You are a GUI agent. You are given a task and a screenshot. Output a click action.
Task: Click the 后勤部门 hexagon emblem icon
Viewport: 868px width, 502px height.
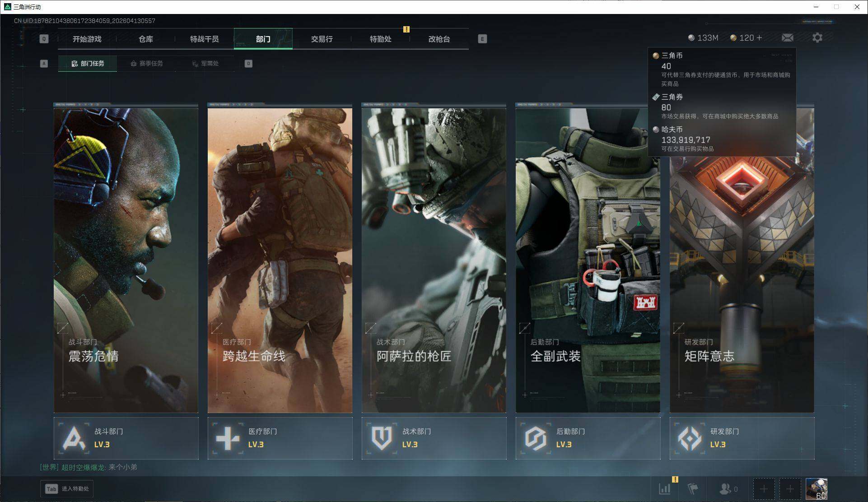pos(536,438)
